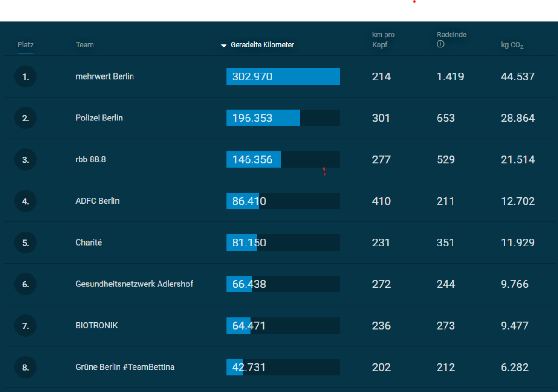The height and width of the screenshot is (392, 558).
Task: Open the Polizei Berlin team
Action: point(99,118)
